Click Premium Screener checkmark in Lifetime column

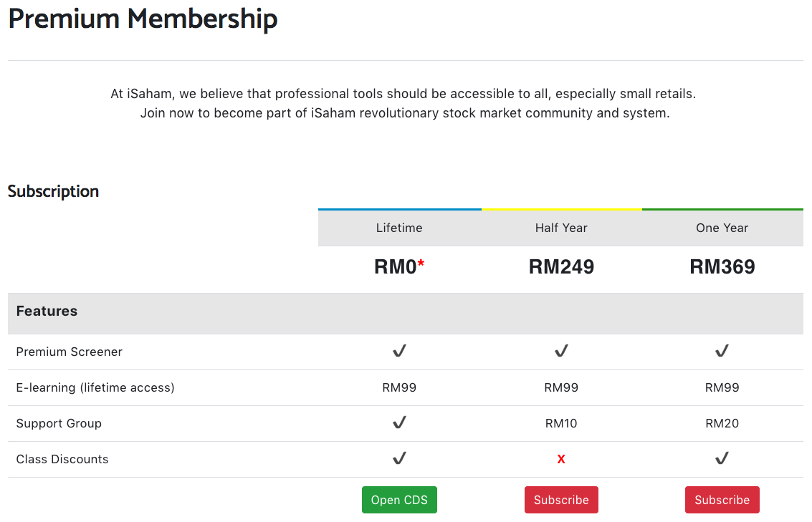[399, 351]
